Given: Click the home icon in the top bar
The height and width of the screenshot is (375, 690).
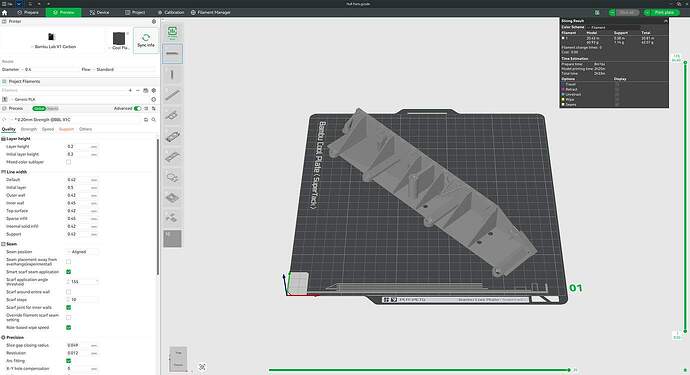Looking at the screenshot, I should tap(4, 12).
